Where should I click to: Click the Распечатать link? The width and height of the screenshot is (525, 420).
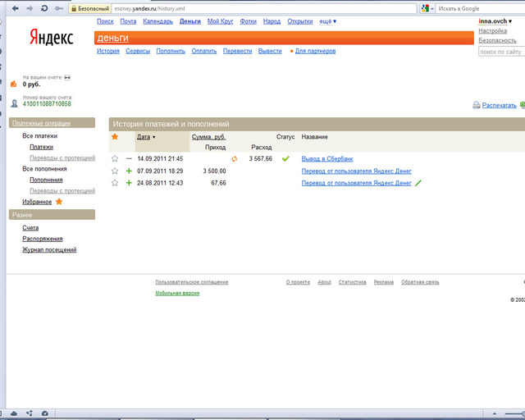tap(499, 105)
